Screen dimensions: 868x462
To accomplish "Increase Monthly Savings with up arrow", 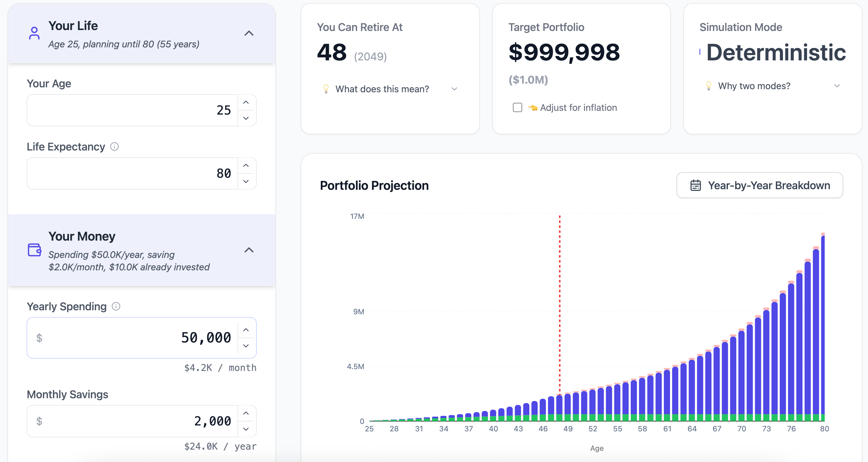I will [x=246, y=413].
